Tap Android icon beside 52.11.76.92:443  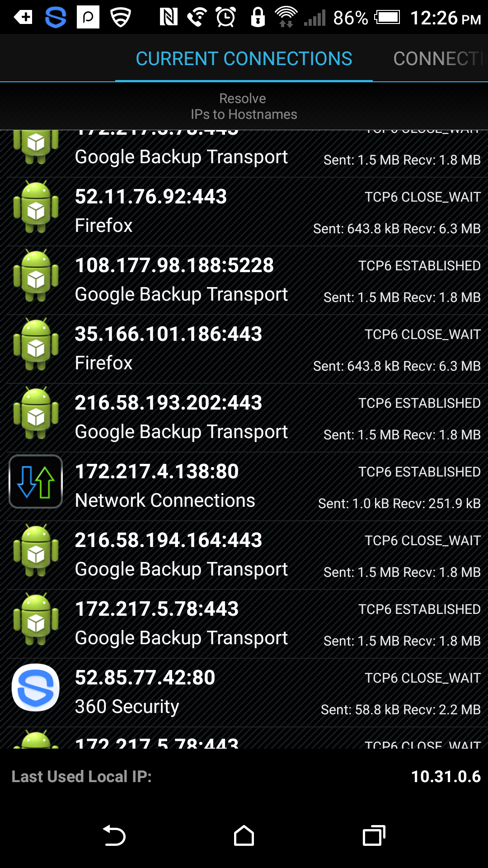pyautogui.click(x=36, y=207)
